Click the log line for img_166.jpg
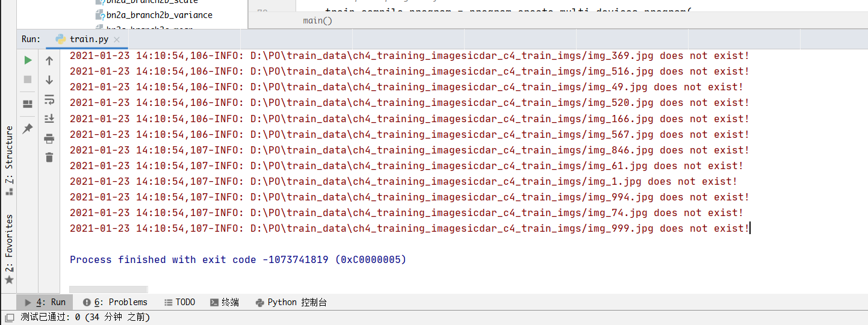Screen dimensions: 868x325 (409, 119)
